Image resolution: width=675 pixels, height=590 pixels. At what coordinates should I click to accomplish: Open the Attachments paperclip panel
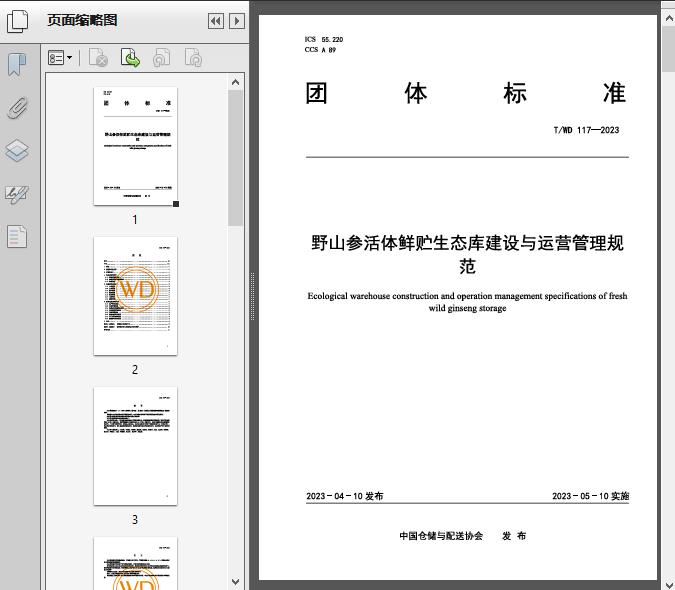point(17,108)
